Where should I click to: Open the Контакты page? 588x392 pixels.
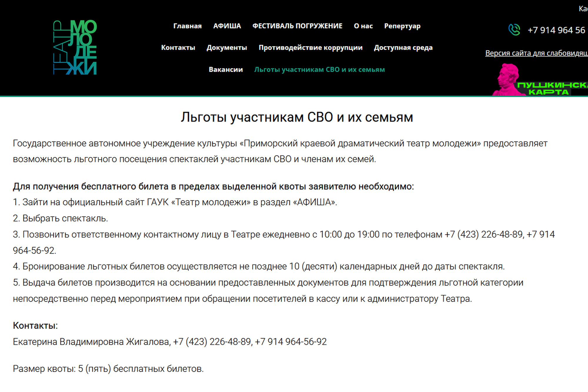[178, 48]
